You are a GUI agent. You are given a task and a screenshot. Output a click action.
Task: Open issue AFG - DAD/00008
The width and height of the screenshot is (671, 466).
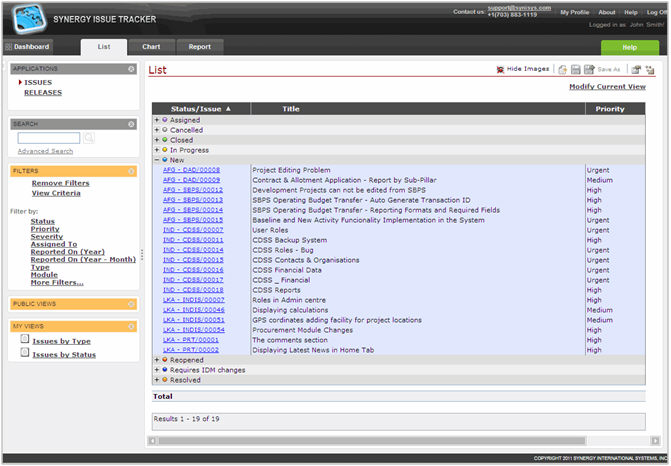(x=191, y=170)
